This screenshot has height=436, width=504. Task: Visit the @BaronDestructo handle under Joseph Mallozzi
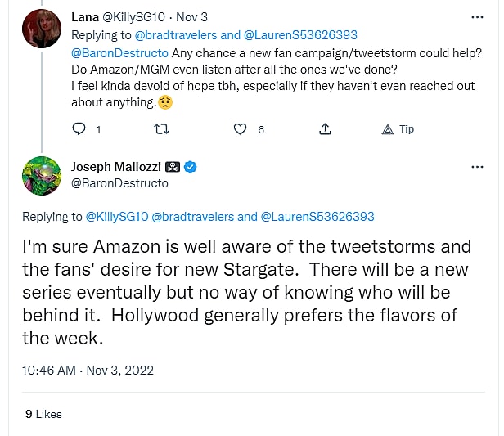pyautogui.click(x=119, y=183)
